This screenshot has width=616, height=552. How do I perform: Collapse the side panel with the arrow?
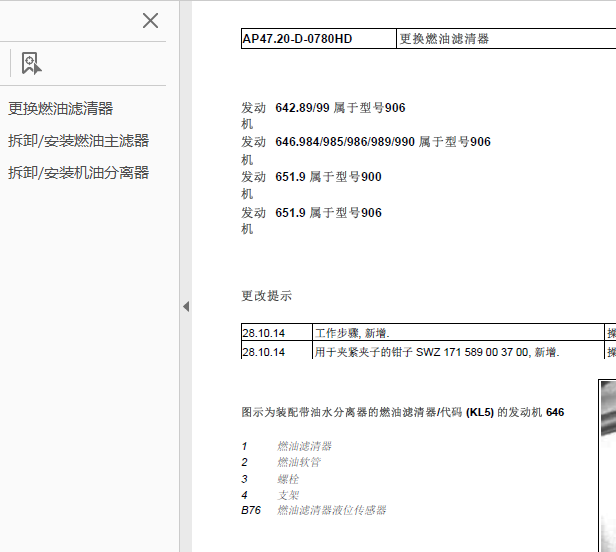tap(186, 306)
